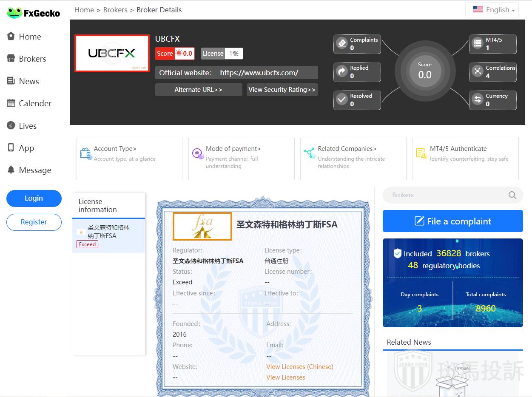Click the MT4/5 server icon
The height and width of the screenshot is (397, 532).
click(x=478, y=43)
